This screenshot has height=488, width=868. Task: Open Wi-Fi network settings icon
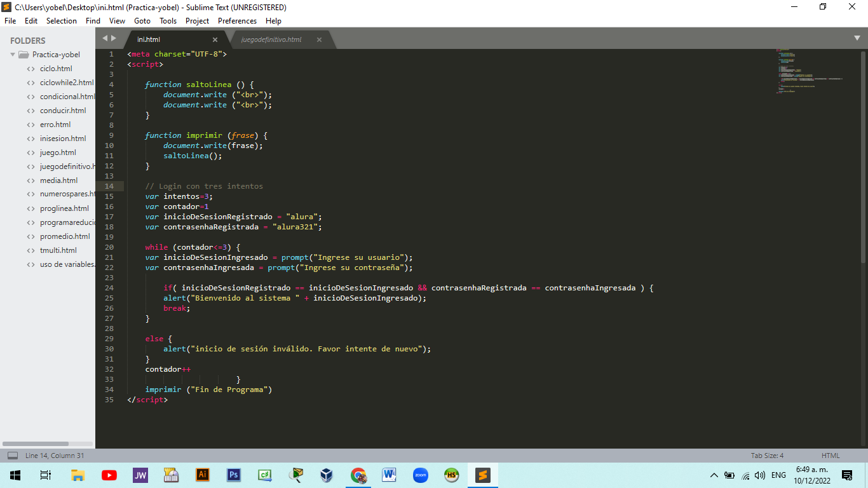[x=745, y=475]
